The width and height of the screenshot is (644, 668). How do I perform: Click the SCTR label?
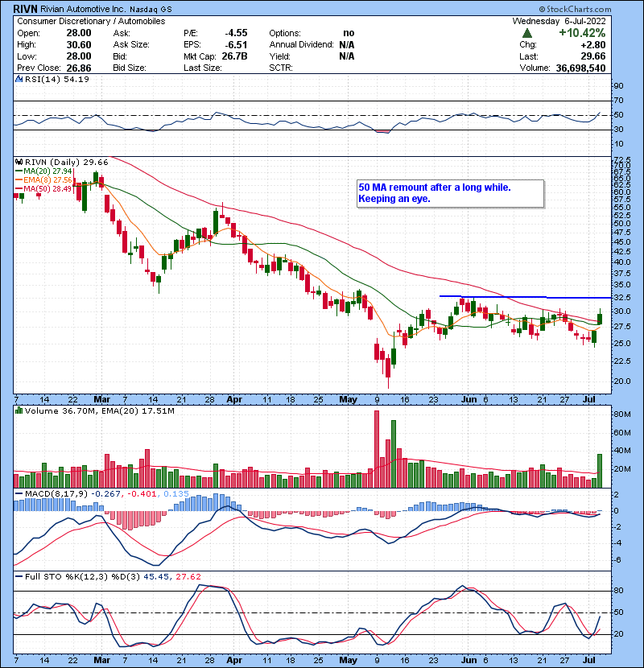281,68
